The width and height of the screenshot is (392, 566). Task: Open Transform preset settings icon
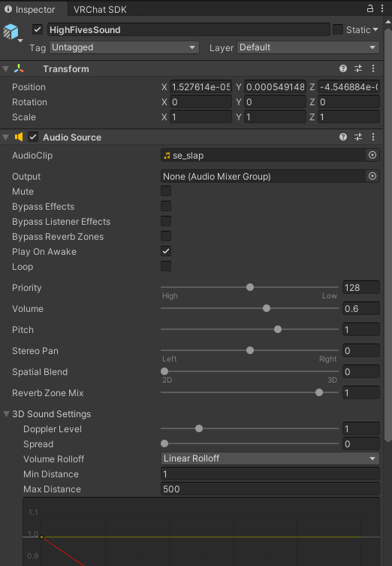click(x=358, y=68)
